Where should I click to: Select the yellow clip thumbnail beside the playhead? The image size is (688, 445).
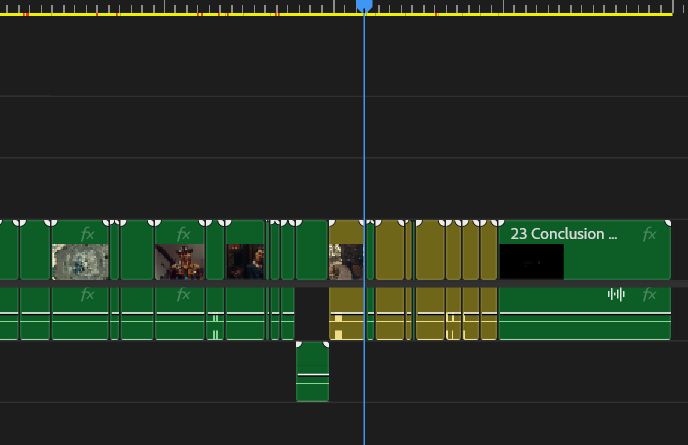(346, 262)
